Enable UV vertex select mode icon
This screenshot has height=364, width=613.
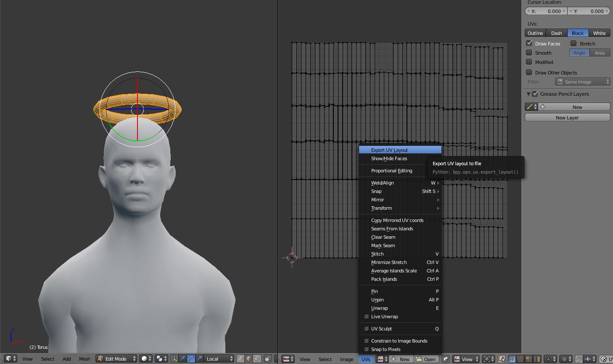512,359
